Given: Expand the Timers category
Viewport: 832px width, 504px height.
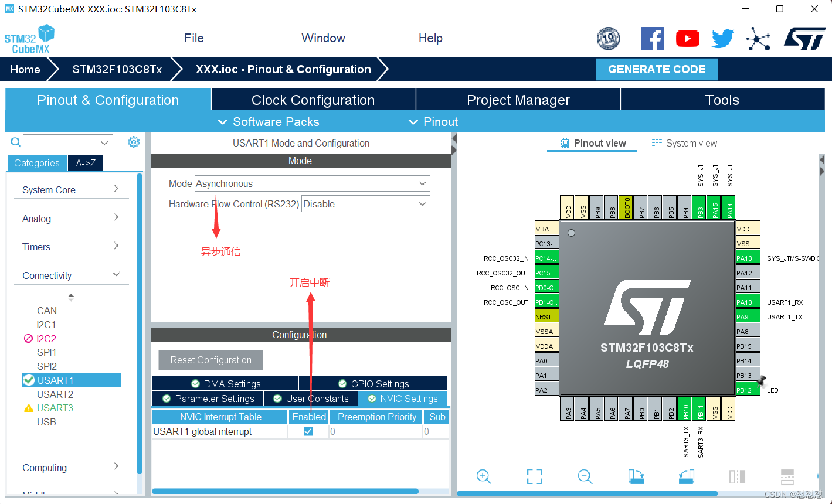Looking at the screenshot, I should tap(71, 247).
